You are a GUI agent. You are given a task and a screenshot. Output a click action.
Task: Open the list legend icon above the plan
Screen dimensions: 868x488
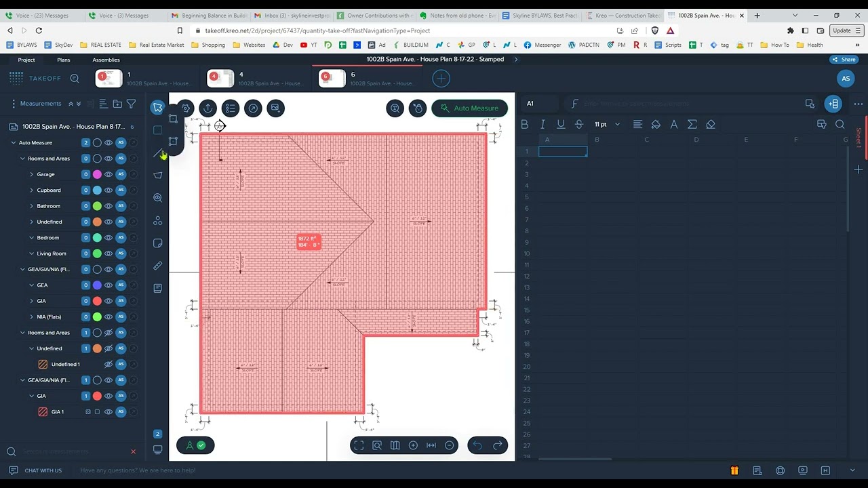[x=231, y=108]
